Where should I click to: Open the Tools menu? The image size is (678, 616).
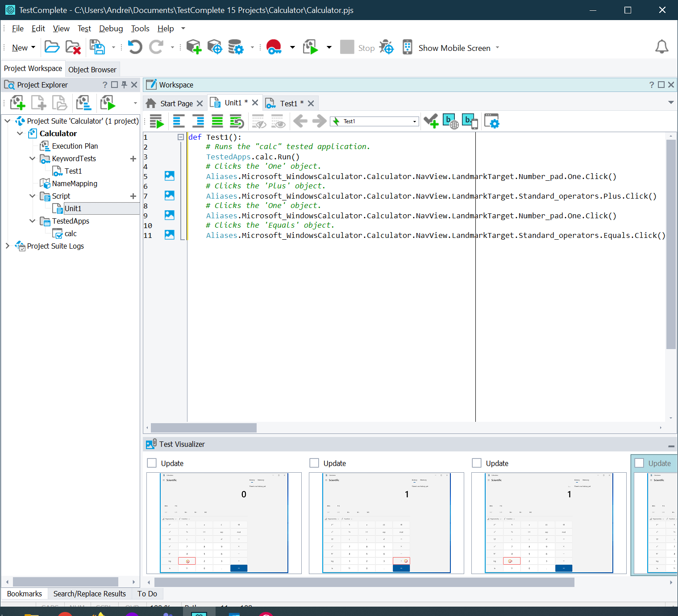pyautogui.click(x=140, y=29)
